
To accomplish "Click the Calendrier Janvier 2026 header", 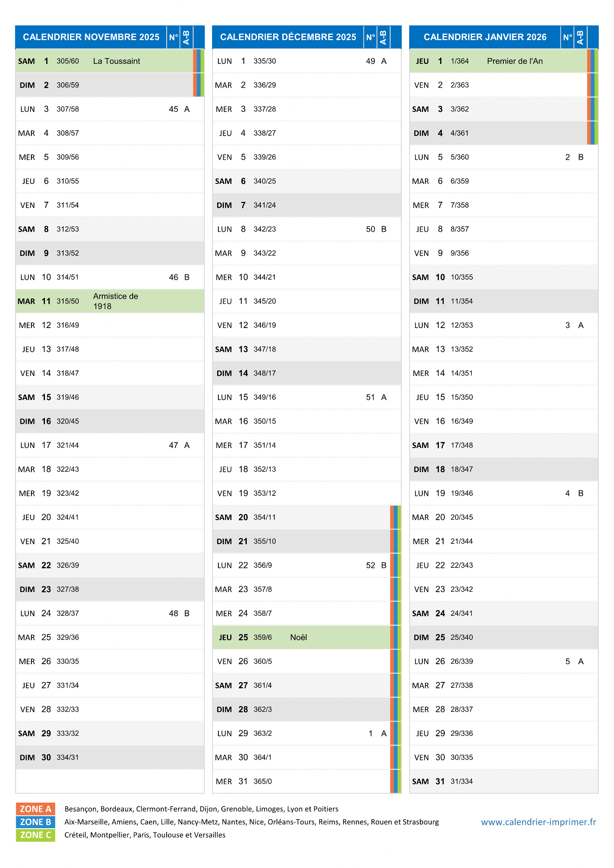I will click(485, 37).
